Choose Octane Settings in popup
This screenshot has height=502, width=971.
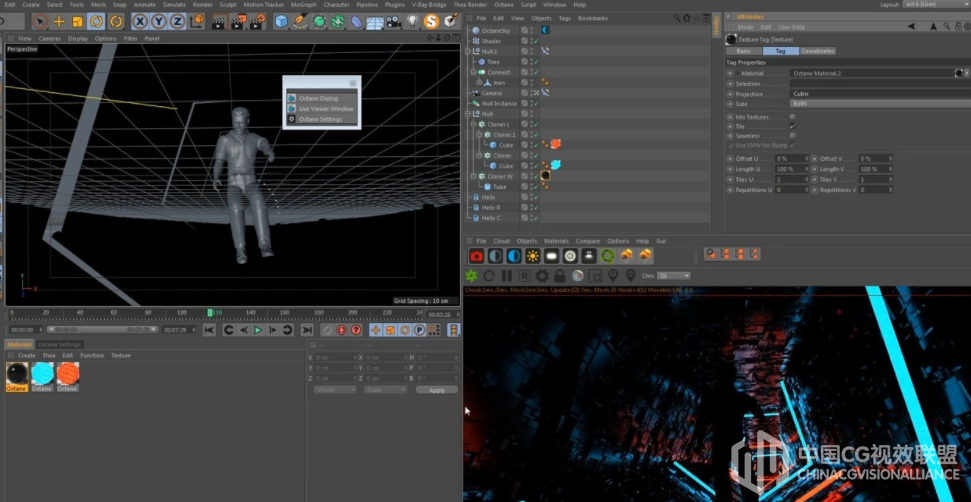320,119
